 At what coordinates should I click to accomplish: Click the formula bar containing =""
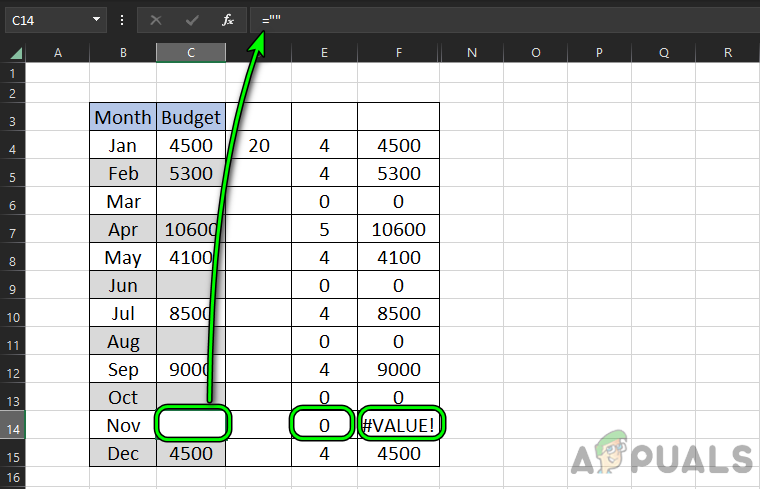[x=505, y=20]
